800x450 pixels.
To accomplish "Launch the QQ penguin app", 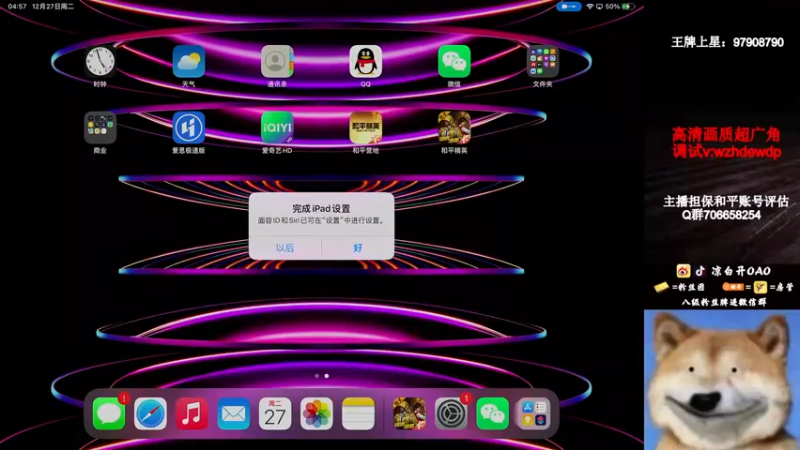I will tap(365, 61).
